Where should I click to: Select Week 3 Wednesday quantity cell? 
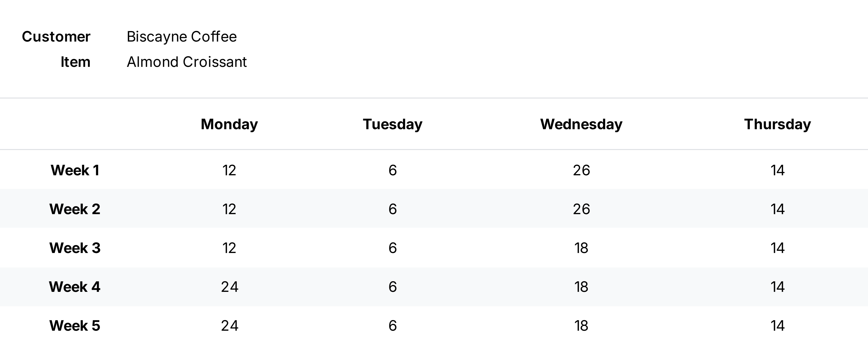click(x=581, y=248)
